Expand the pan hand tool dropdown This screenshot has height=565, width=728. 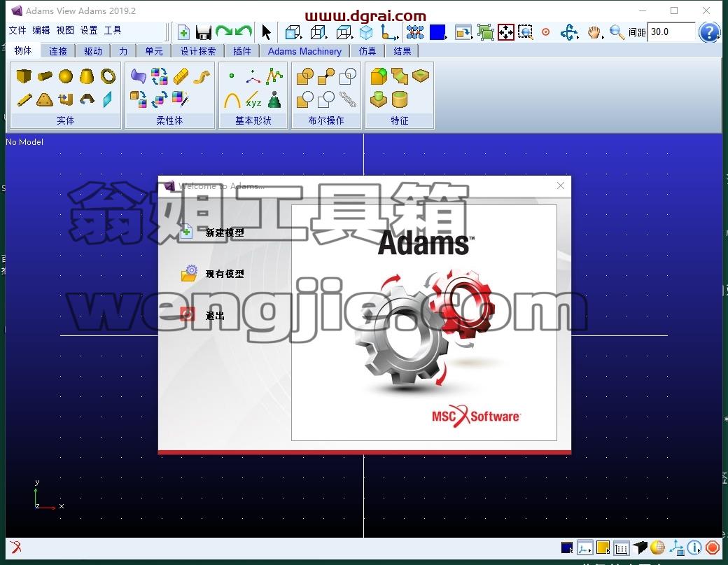pyautogui.click(x=603, y=37)
